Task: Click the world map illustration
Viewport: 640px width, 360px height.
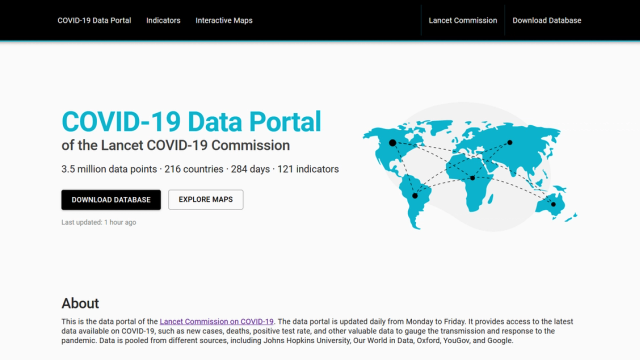Action: [470, 167]
